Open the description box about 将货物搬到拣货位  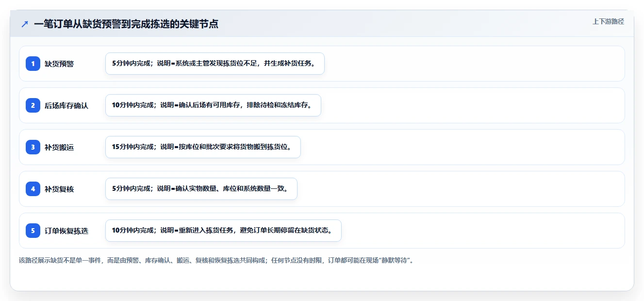pos(203,147)
